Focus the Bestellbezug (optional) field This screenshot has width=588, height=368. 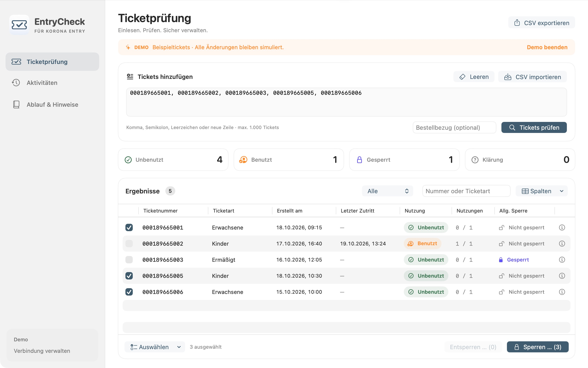(454, 127)
